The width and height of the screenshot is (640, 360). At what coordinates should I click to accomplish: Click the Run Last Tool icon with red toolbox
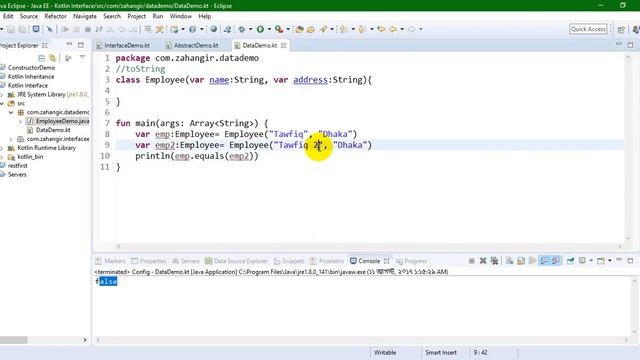[278, 29]
